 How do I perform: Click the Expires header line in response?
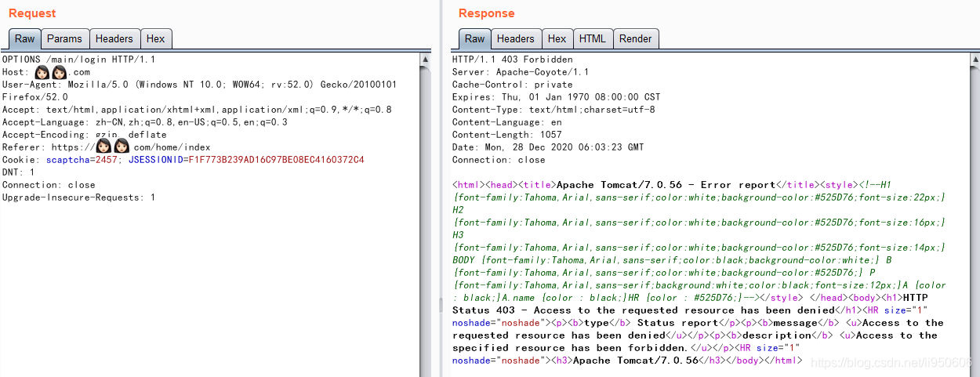click(x=556, y=97)
